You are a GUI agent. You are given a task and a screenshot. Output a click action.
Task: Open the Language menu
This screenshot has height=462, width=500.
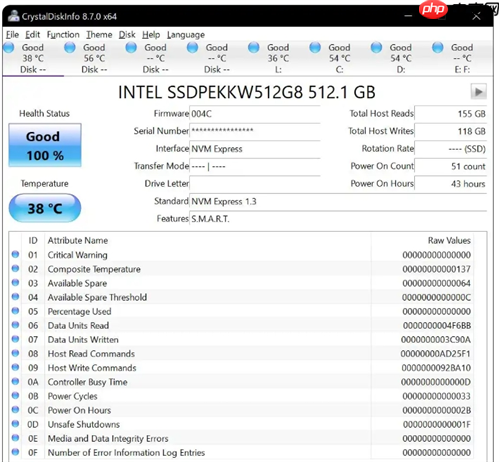(186, 35)
